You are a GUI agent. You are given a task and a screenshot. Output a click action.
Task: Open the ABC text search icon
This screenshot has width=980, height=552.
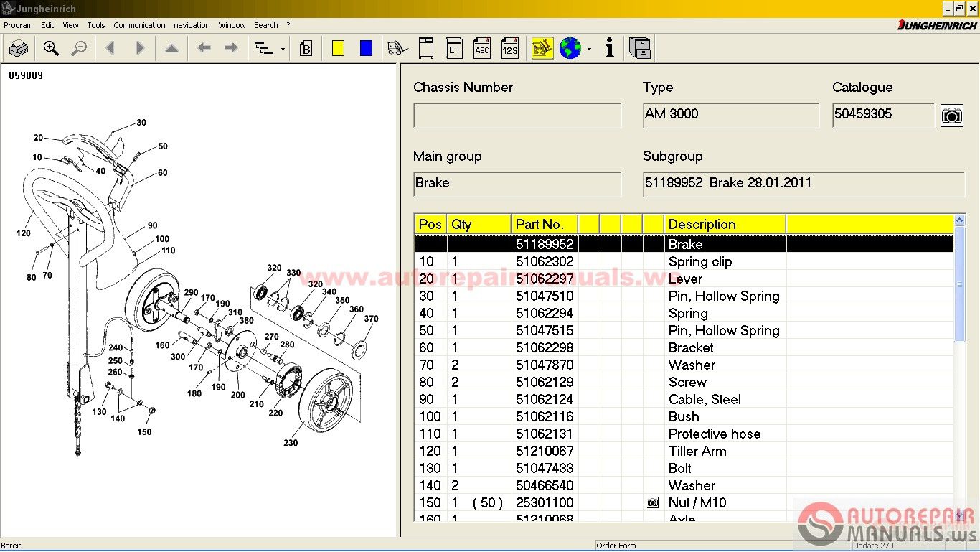point(482,48)
